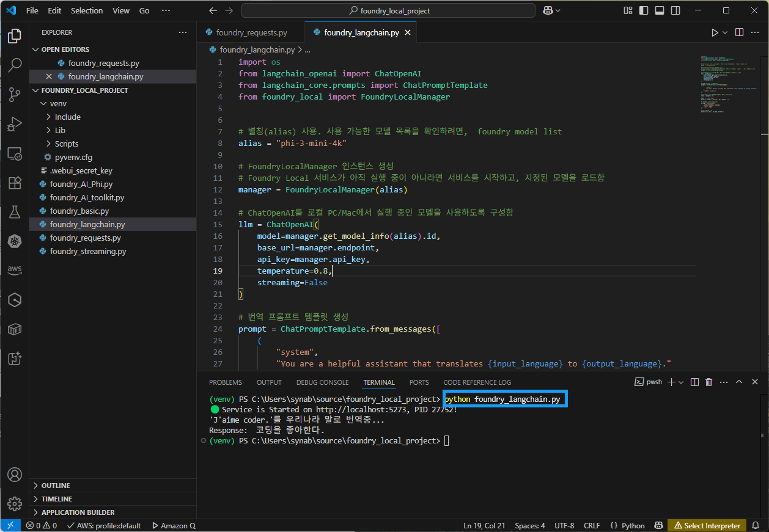Open the Extensions view
Screen dimensions: 769x532
click(x=15, y=183)
